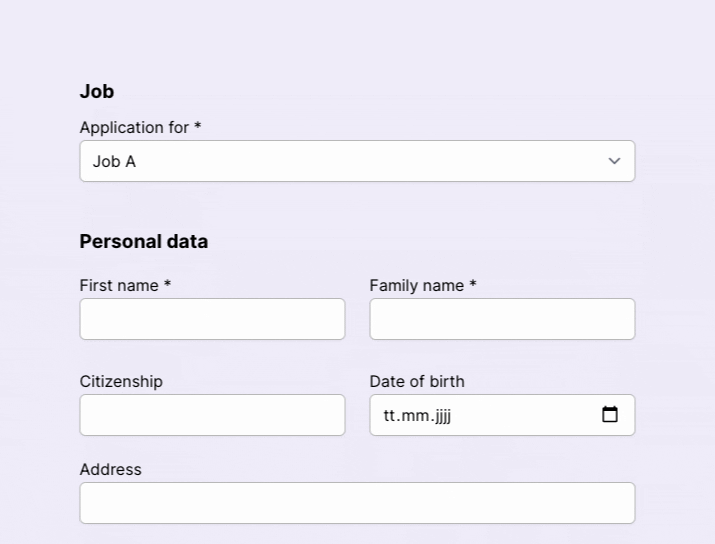This screenshot has width=715, height=544.
Task: Click the 'Application for *' label
Action: click(x=140, y=127)
